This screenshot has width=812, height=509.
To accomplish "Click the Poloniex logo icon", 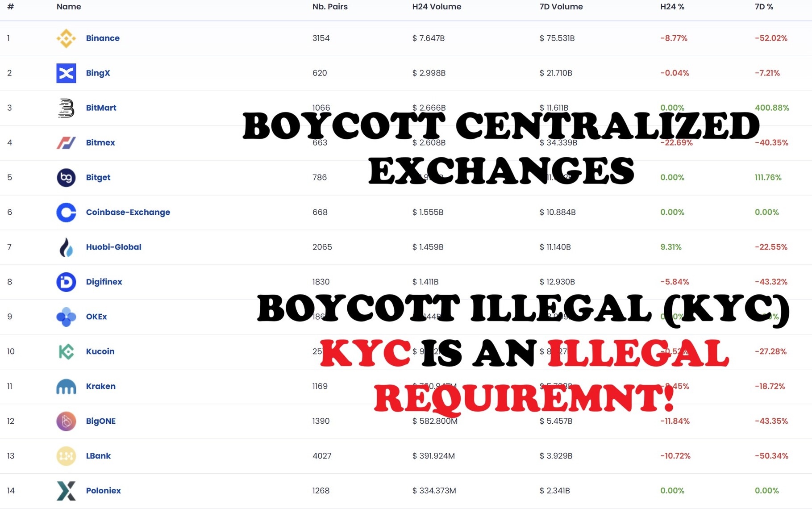I will click(66, 491).
